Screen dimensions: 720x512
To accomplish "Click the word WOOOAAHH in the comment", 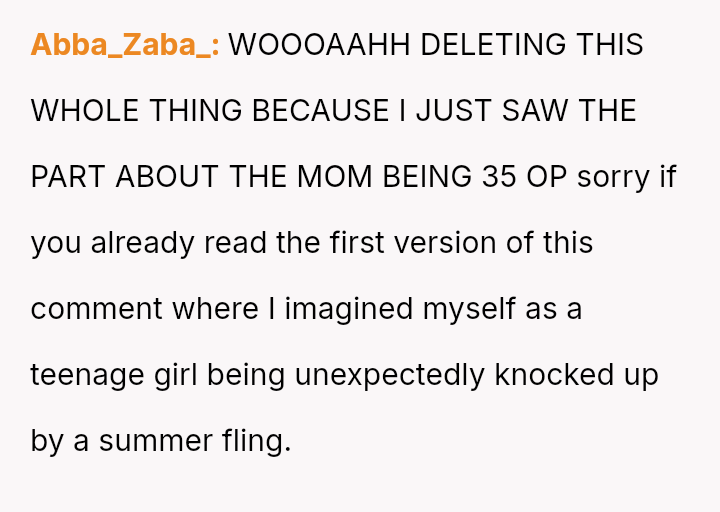I will point(319,45).
